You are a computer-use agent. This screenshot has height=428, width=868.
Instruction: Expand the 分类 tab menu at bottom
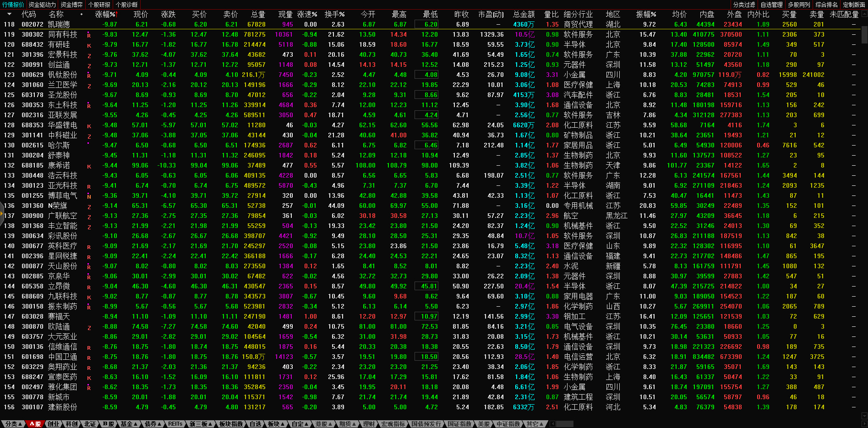click(x=12, y=424)
